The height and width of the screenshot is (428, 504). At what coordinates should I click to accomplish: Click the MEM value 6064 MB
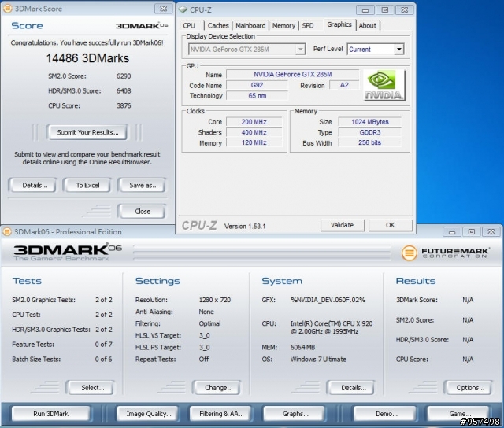[302, 348]
